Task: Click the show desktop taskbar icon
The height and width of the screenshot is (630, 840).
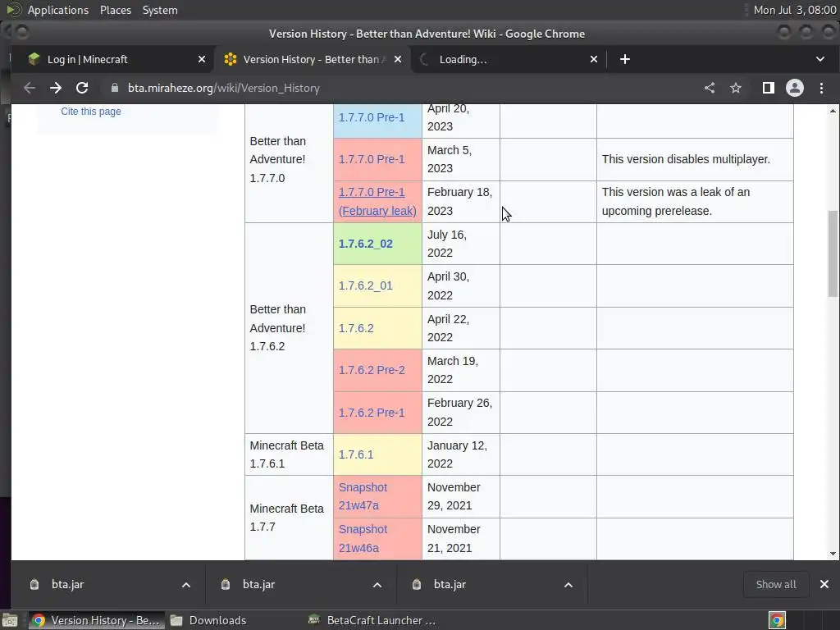Action: point(10,620)
